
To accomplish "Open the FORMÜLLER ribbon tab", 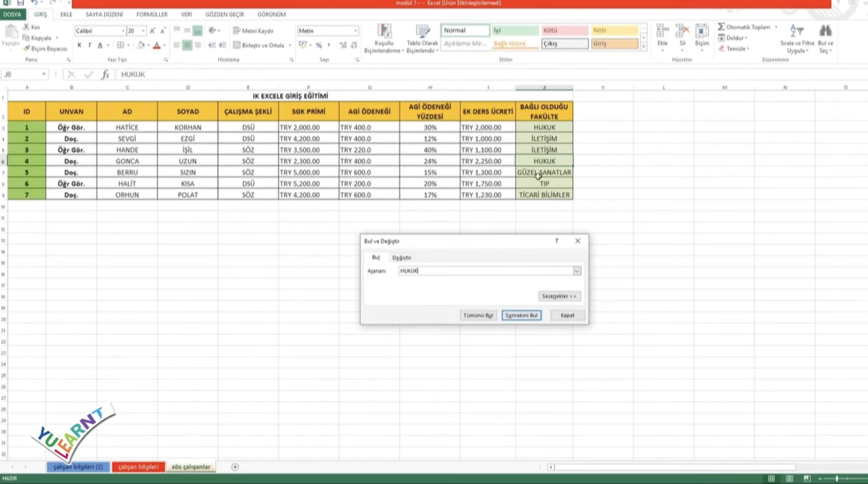I will (152, 14).
